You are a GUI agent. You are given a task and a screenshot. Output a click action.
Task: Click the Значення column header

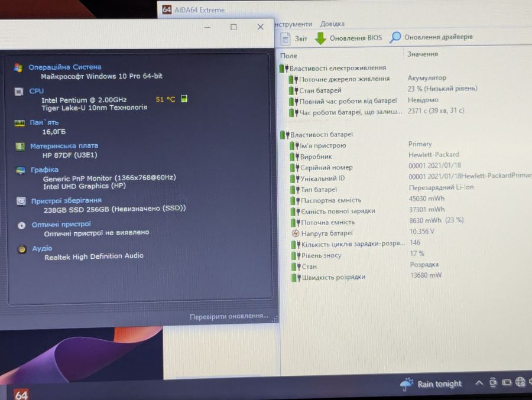423,54
